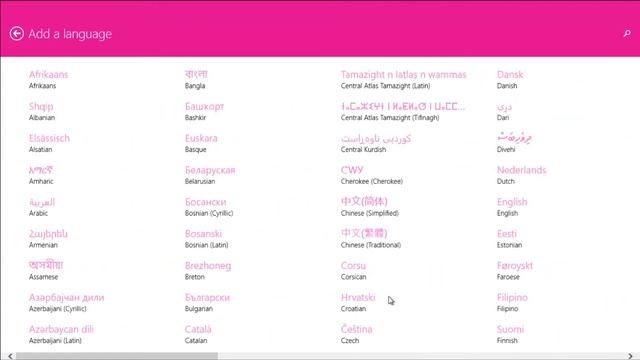Image resolution: width=640 pixels, height=360 pixels.
Task: Choose the Belarusian language
Action: 210,175
